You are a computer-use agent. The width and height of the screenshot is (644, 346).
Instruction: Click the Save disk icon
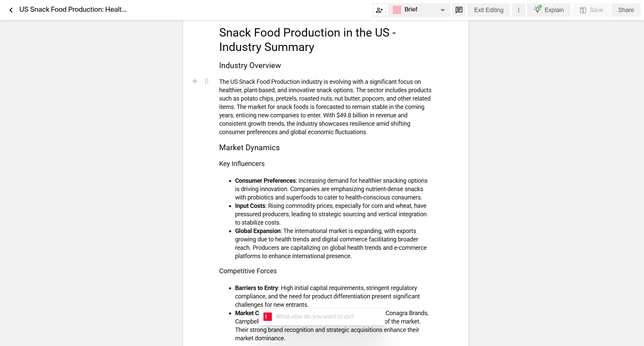point(582,10)
